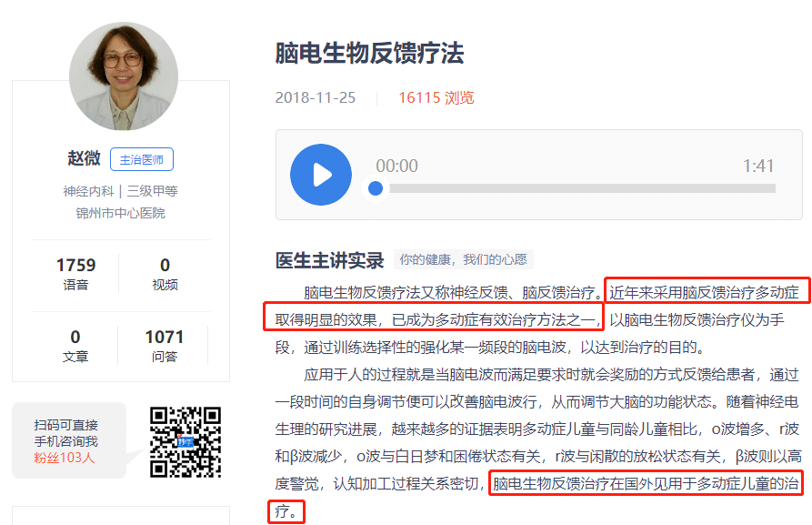Screen dimensions: 812x525
Task: Click the doctor name 赵微
Action: point(84,158)
